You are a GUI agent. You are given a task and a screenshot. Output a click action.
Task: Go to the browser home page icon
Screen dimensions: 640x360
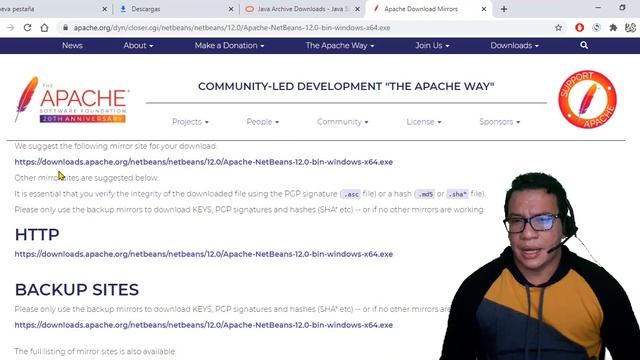tap(44, 28)
